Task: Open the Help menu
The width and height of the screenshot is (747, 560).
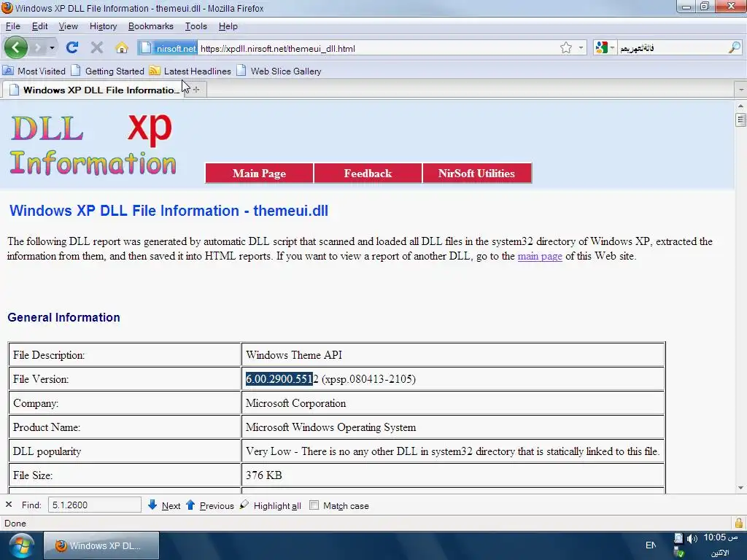Action: click(x=228, y=26)
